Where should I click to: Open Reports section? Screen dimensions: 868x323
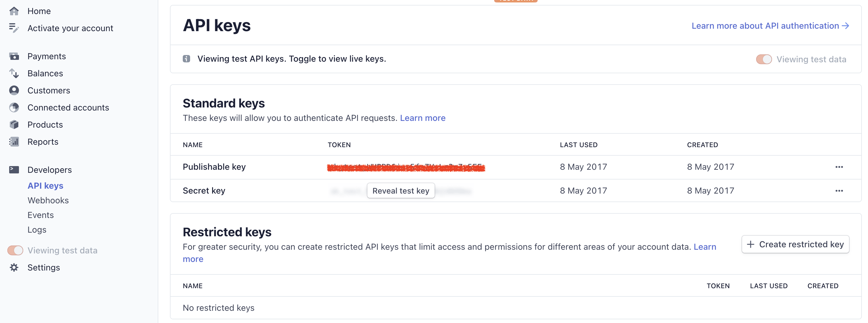click(43, 142)
